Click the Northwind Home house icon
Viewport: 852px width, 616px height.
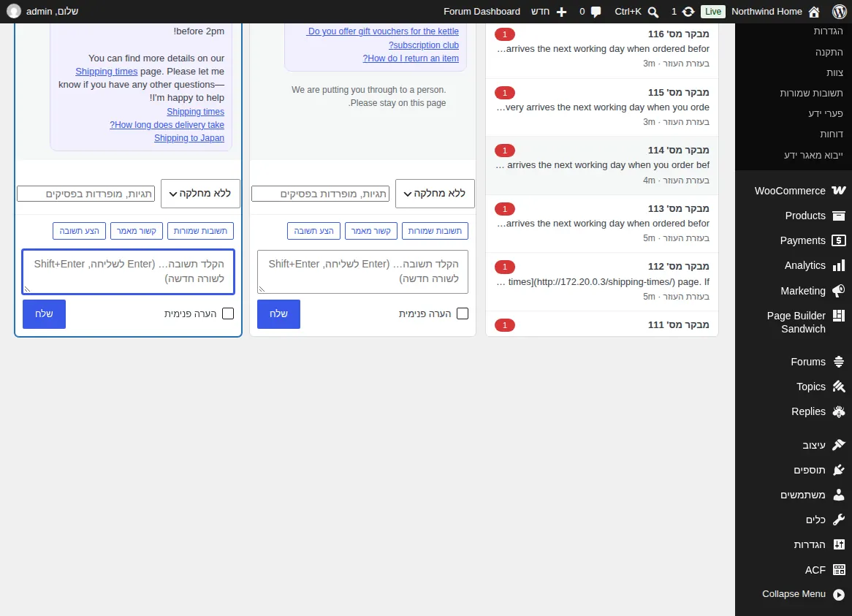[x=814, y=12]
